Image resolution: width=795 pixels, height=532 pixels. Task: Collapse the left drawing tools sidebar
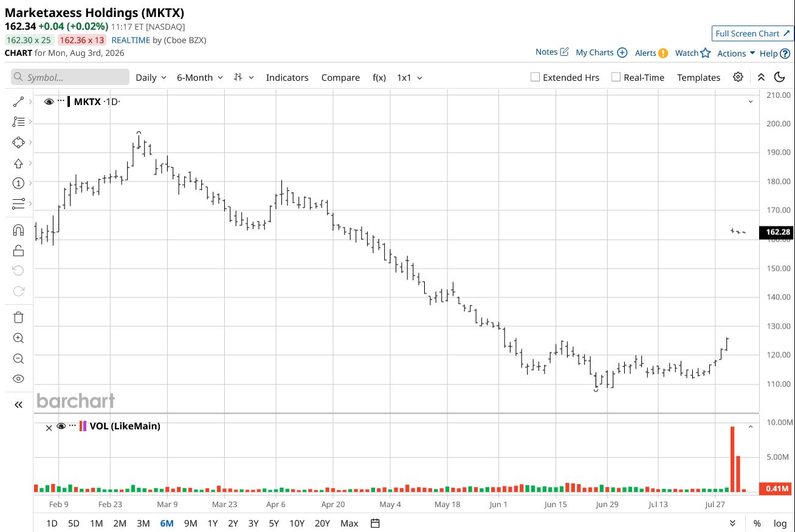18,404
